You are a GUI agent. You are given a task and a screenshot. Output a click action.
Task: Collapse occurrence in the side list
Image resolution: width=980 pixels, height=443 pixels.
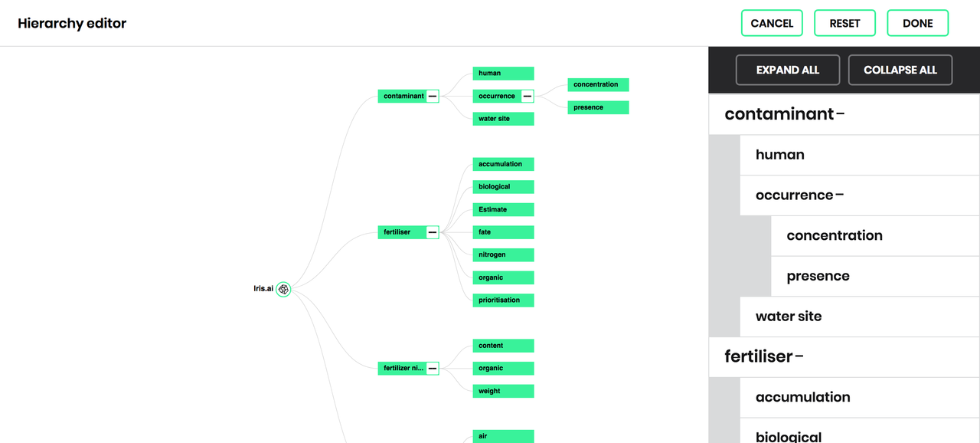pyautogui.click(x=840, y=195)
